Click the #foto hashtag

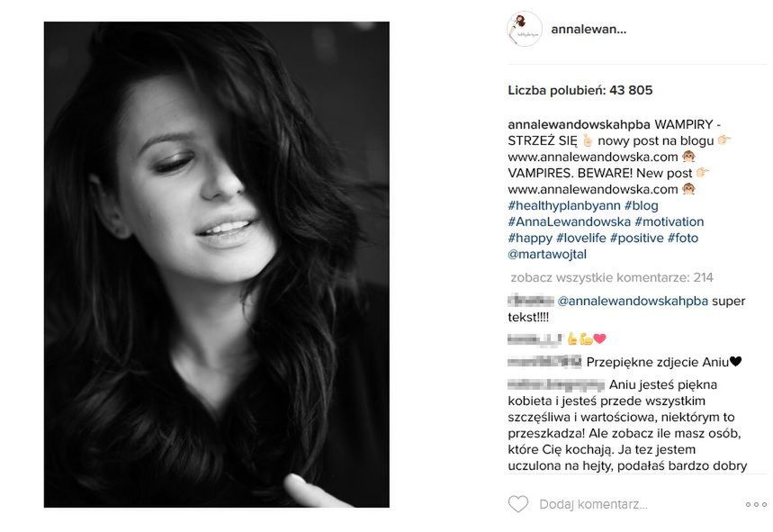tap(683, 239)
